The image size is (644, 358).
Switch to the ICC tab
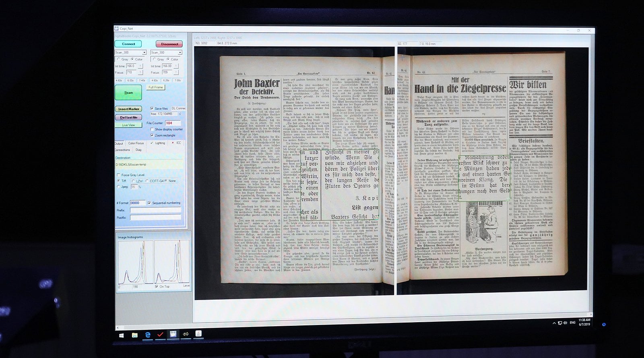point(175,144)
